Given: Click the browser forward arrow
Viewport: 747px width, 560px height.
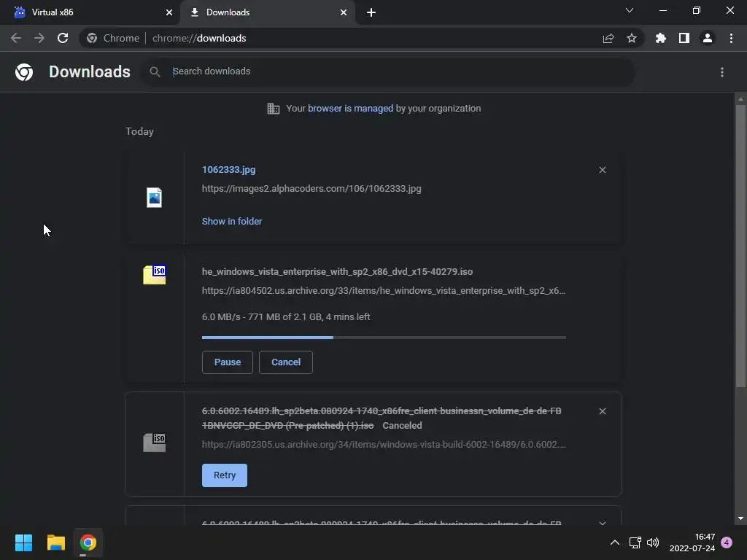Looking at the screenshot, I should 39,38.
